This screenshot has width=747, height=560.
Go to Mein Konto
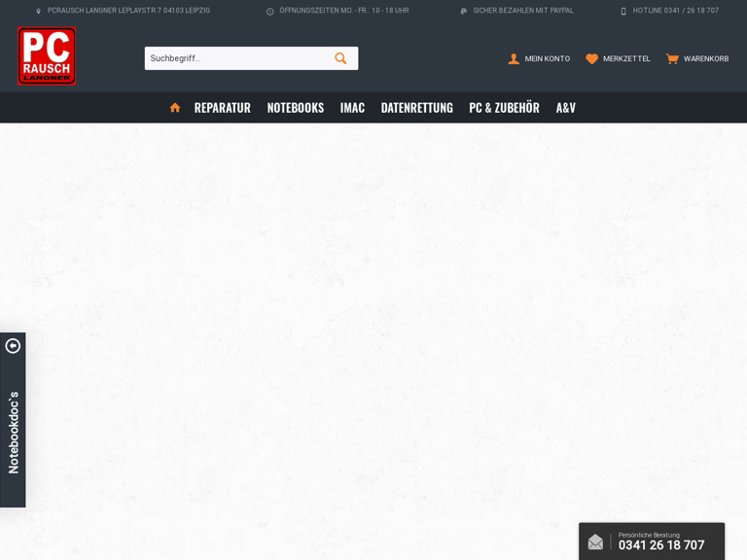point(539,58)
